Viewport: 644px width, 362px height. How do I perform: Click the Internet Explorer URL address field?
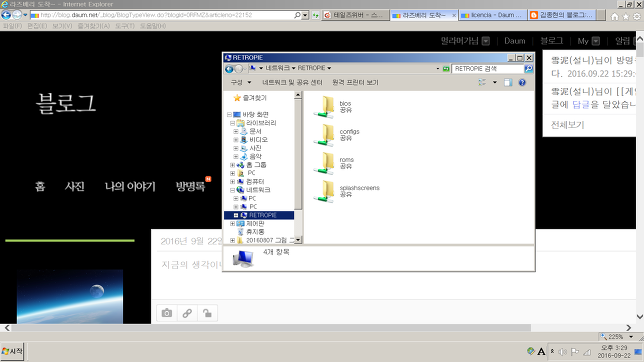[x=162, y=15]
